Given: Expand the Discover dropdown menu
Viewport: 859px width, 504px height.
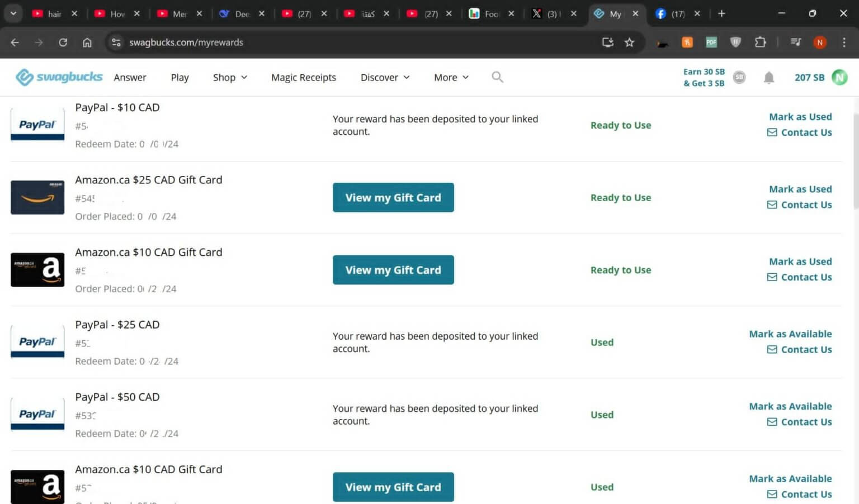Looking at the screenshot, I should point(385,77).
